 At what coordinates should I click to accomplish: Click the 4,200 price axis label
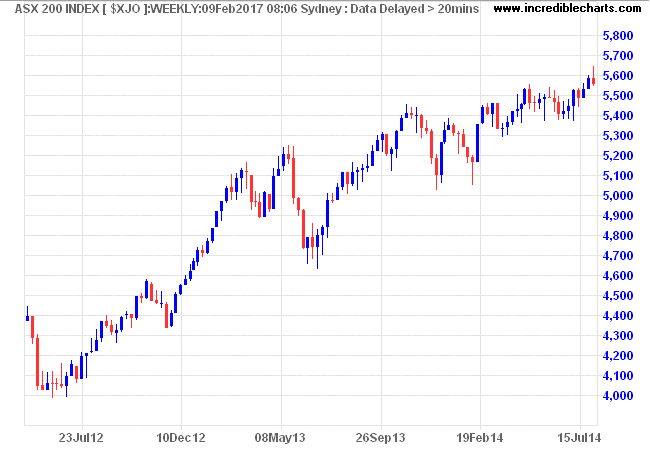click(x=618, y=356)
